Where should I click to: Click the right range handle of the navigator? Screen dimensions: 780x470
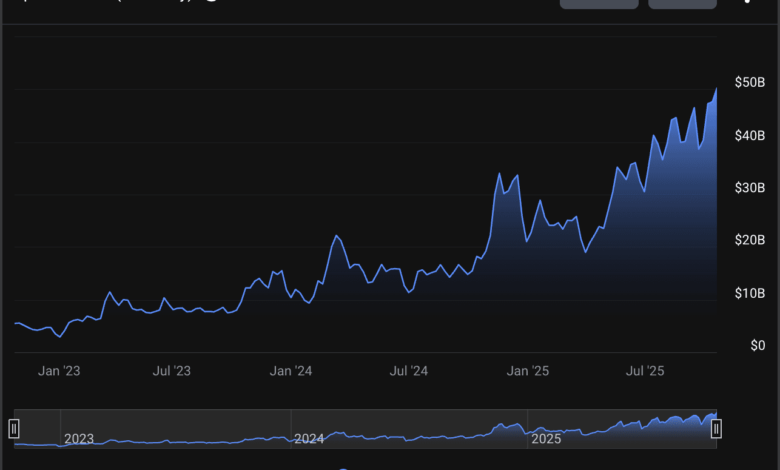[x=716, y=428]
